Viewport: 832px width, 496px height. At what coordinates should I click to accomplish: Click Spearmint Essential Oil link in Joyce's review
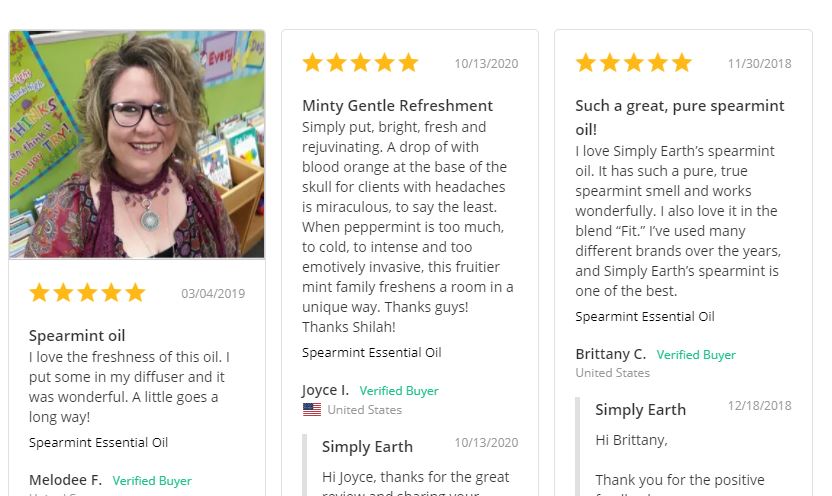click(372, 352)
